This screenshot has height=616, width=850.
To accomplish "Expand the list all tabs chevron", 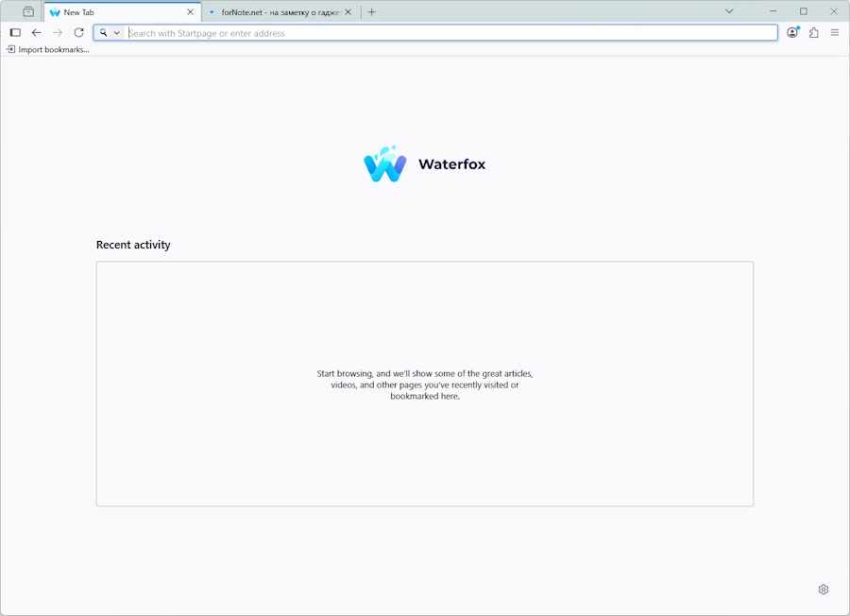I will click(x=729, y=11).
